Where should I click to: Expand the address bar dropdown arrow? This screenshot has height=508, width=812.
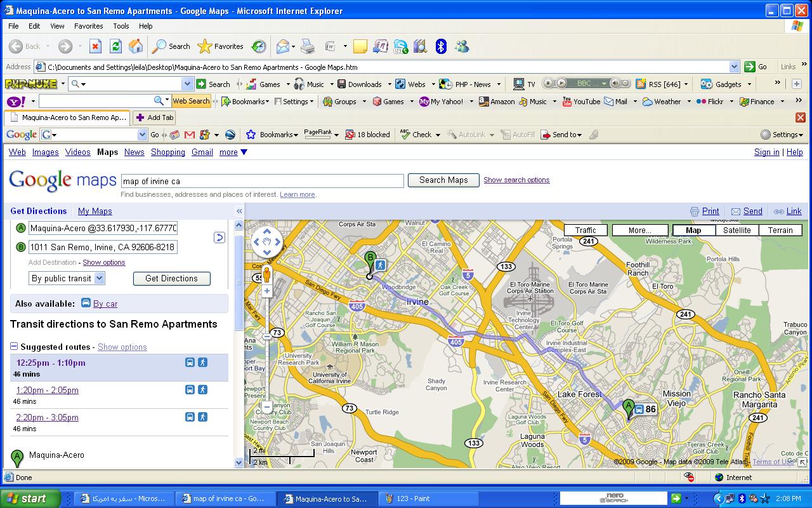tap(734, 67)
